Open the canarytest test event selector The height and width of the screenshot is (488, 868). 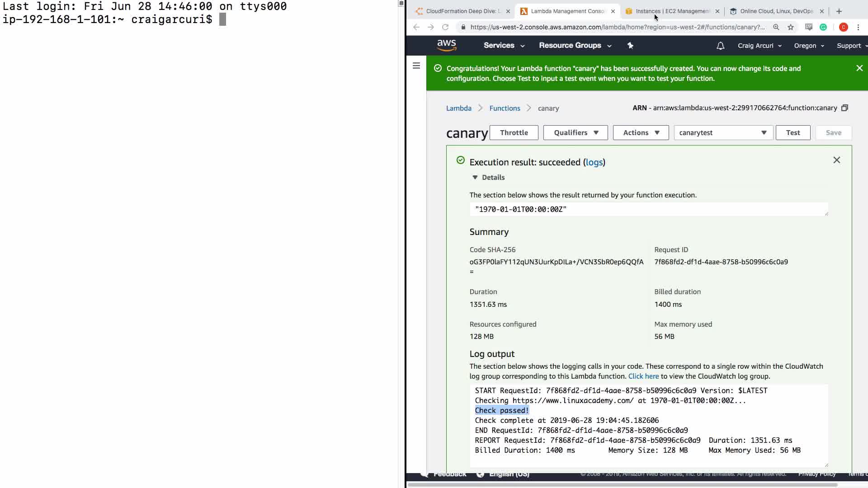tap(723, 133)
